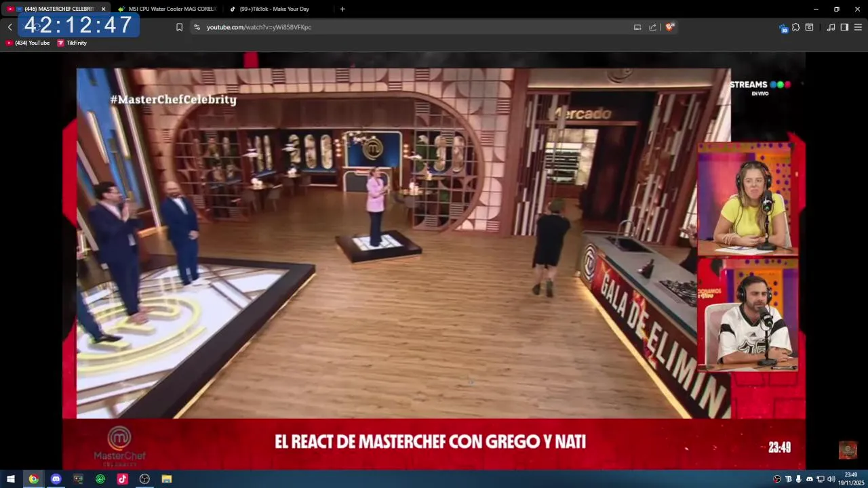The height and width of the screenshot is (488, 868).
Task: Switch to MSI CPU Water Cooler tab
Action: coord(166,9)
